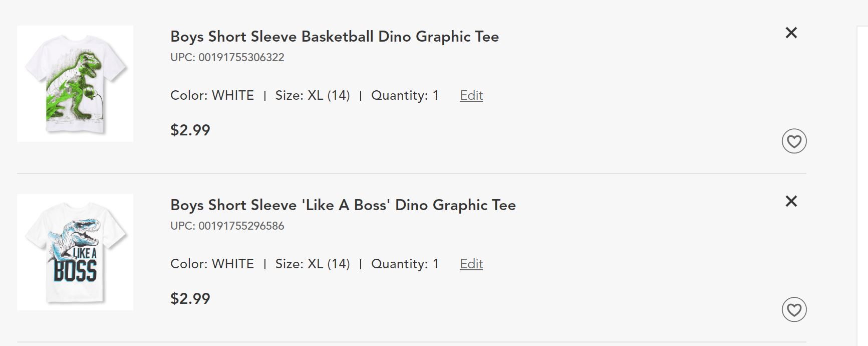Click the Basketball Dino tee $2.99 price
The height and width of the screenshot is (346, 868).
[x=190, y=130]
